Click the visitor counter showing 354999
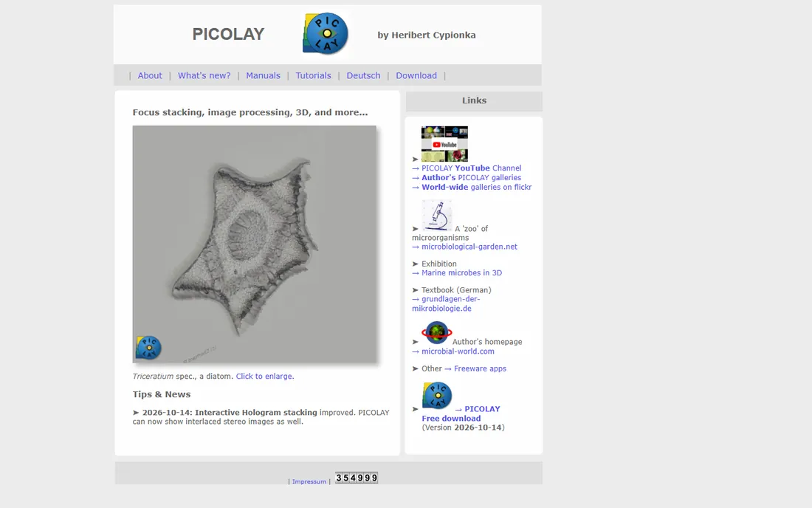 [x=357, y=478]
